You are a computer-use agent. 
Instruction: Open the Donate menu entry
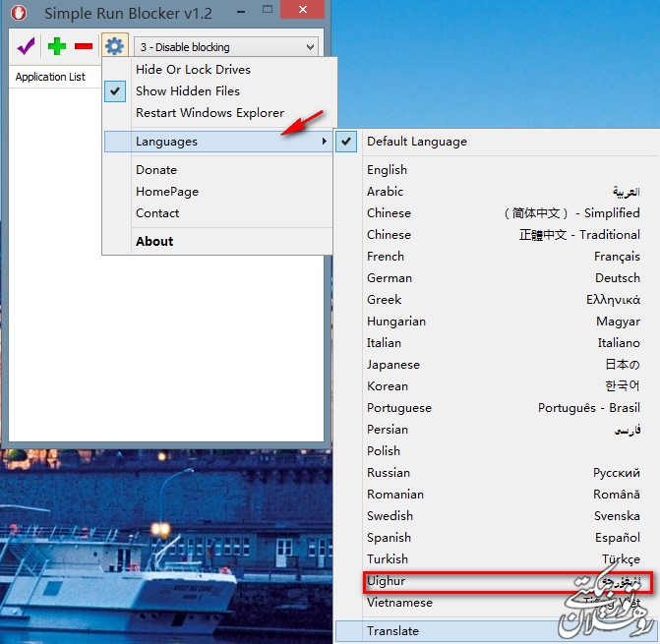click(218, 170)
